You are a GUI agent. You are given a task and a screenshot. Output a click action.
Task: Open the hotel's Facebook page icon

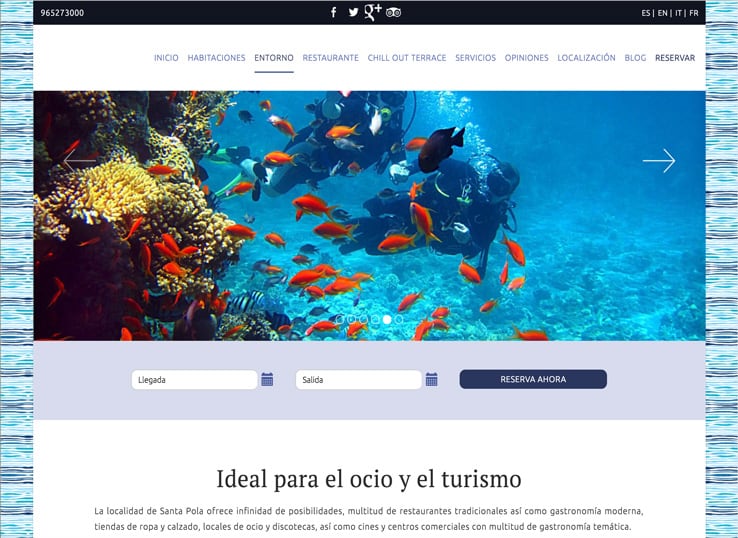coord(334,12)
